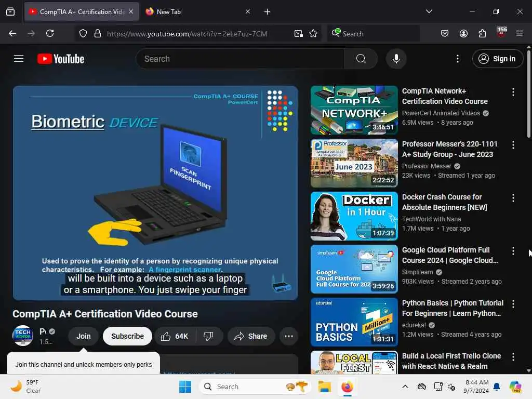Open menu for Professor Messer video
Viewport: 532px width, 399px height.
[513, 145]
